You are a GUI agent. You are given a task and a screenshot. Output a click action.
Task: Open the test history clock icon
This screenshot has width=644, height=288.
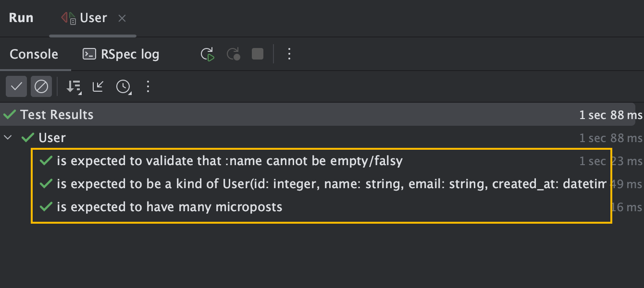point(124,87)
